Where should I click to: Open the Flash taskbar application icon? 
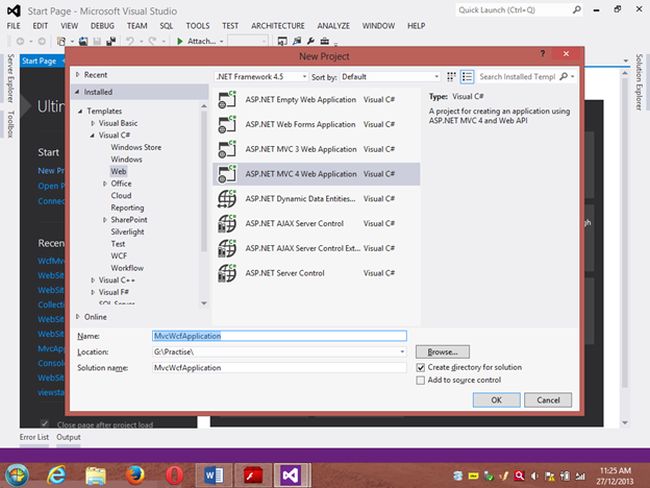pos(253,475)
